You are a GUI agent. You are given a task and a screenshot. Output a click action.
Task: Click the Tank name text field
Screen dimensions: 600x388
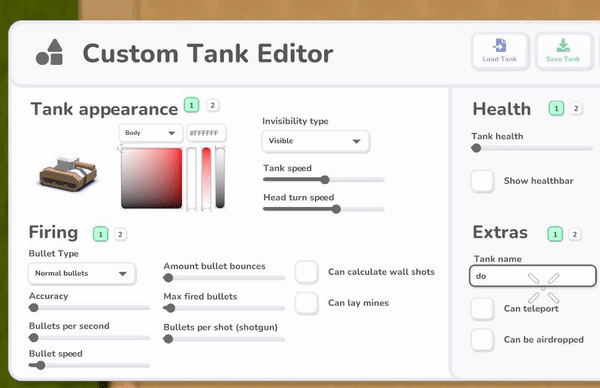pos(532,276)
